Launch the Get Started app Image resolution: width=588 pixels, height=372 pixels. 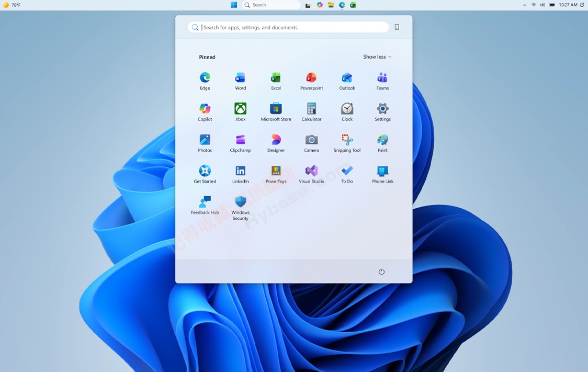pyautogui.click(x=205, y=174)
